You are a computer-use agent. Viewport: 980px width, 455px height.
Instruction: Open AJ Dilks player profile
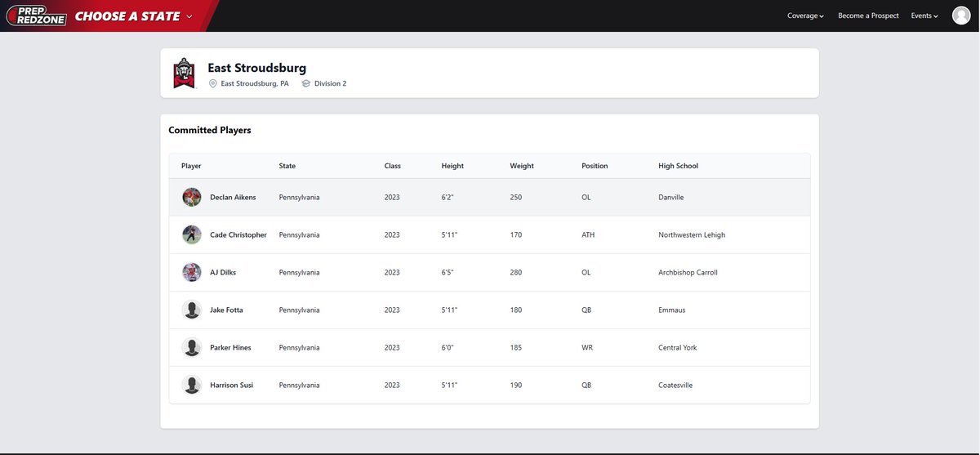[x=223, y=273]
